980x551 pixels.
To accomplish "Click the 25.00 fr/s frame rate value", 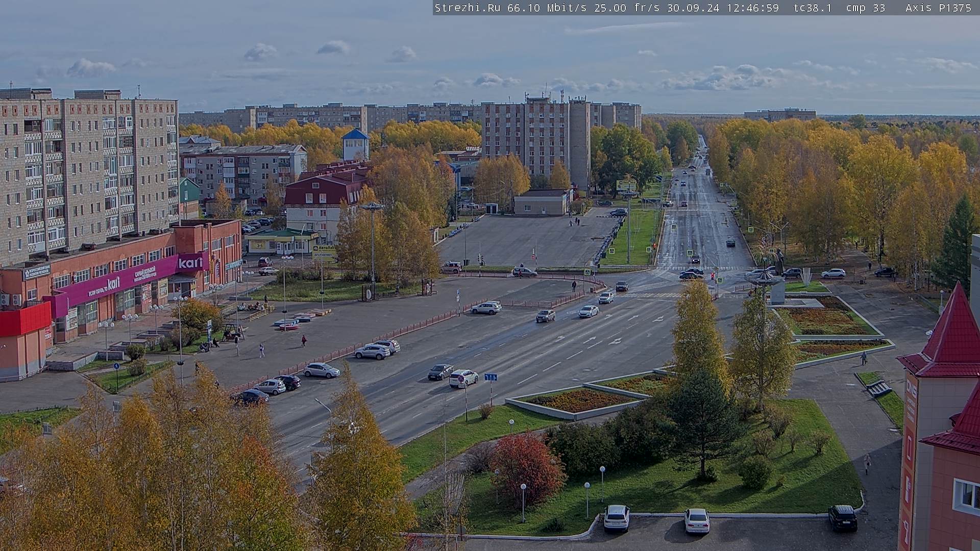I will (x=627, y=8).
